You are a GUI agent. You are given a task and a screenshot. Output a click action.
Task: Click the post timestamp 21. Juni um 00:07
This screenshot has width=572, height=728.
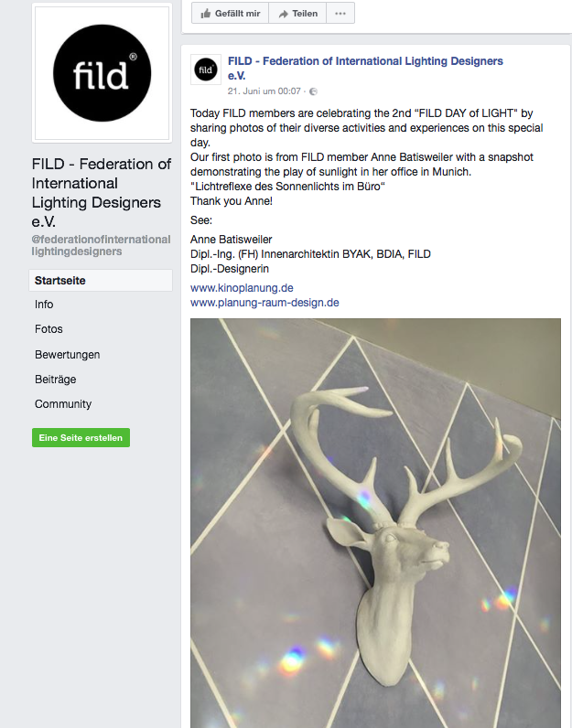pos(264,91)
